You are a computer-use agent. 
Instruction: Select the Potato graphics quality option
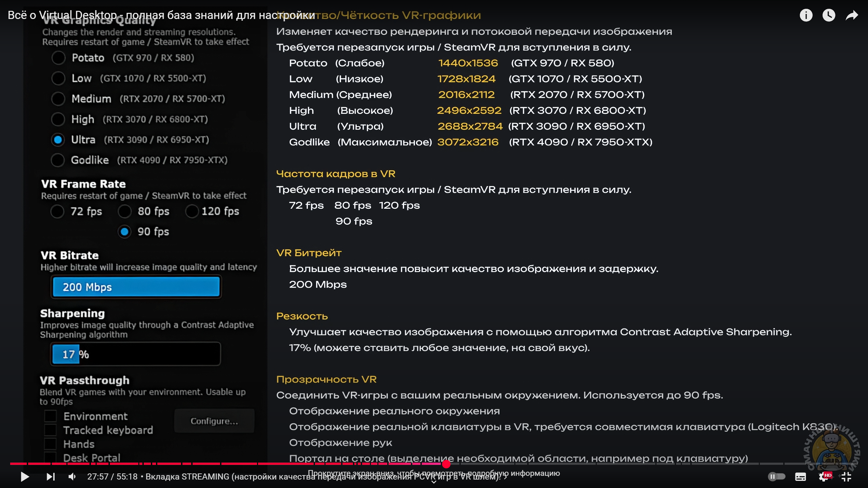coord(58,58)
